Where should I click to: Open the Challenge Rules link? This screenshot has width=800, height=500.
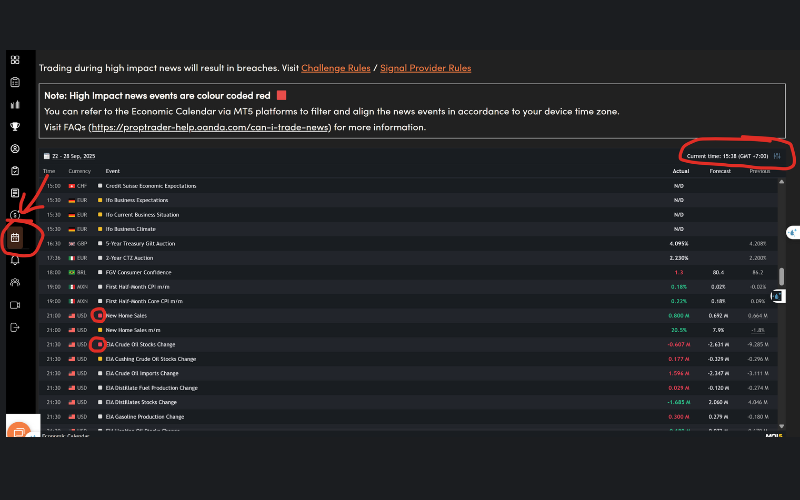coord(335,68)
